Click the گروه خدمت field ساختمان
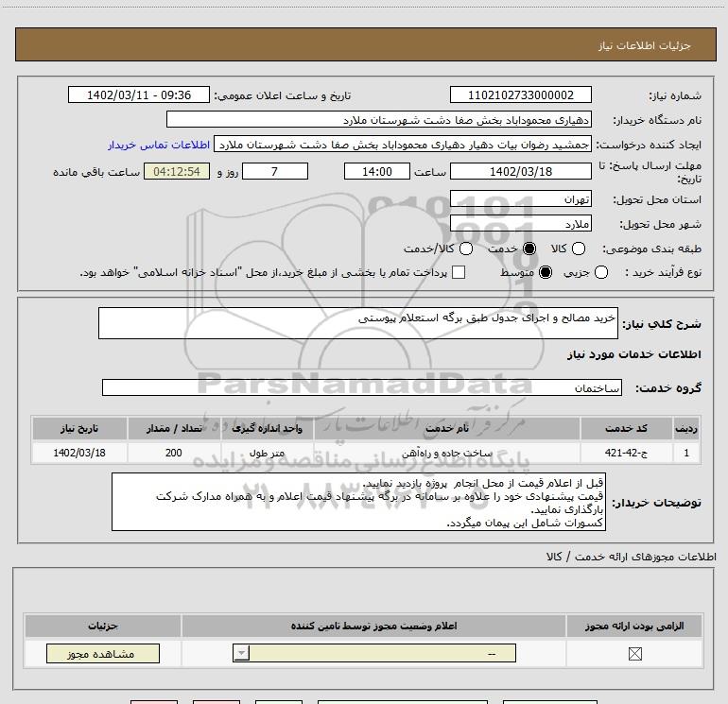The width and height of the screenshot is (728, 704). click(362, 387)
